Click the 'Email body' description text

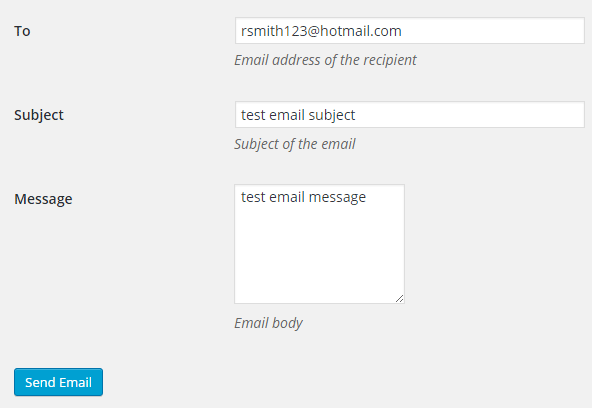coord(268,323)
